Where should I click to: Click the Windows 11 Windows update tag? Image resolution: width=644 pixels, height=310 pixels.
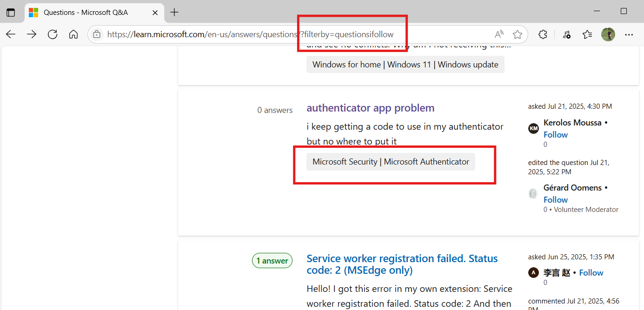[405, 65]
